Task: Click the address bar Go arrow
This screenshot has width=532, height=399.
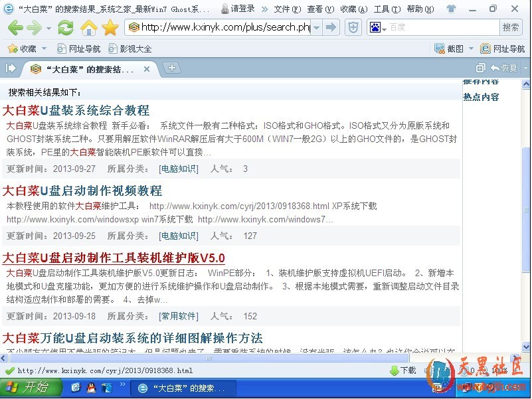Action: click(332, 27)
